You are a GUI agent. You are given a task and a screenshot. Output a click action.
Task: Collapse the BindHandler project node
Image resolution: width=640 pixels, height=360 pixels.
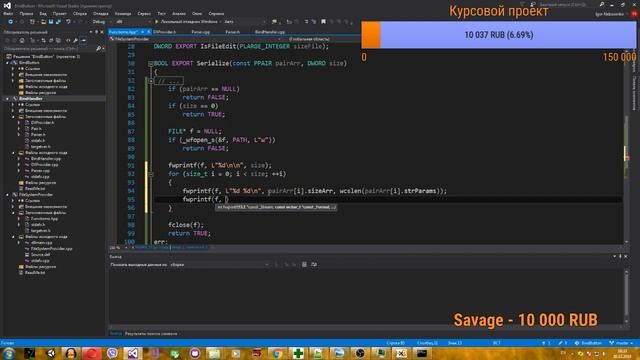click(7, 99)
